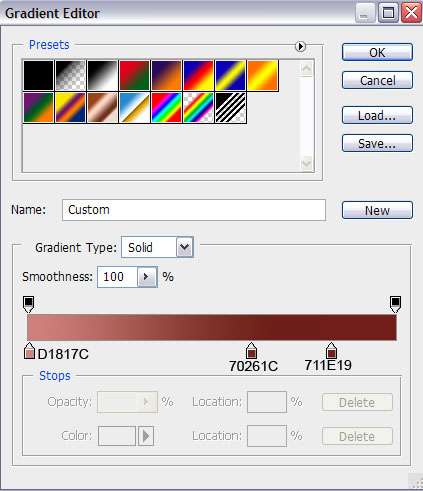423x491 pixels.
Task: Select the black to white gradient preset
Action: (x=103, y=75)
